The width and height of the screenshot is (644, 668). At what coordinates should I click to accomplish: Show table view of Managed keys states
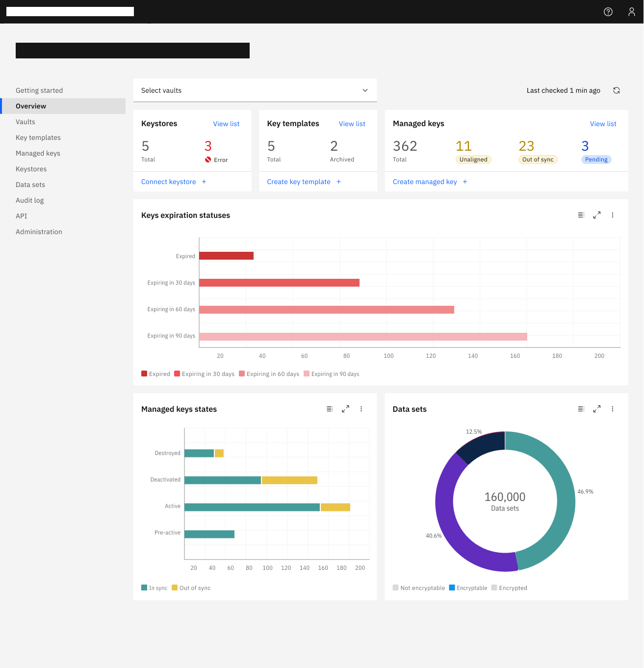[x=330, y=409]
